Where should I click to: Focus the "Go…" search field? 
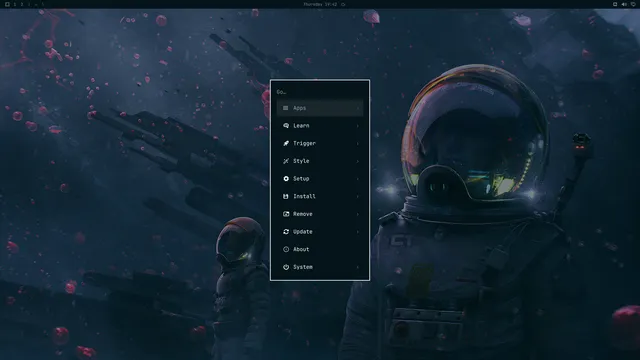tap(320, 92)
